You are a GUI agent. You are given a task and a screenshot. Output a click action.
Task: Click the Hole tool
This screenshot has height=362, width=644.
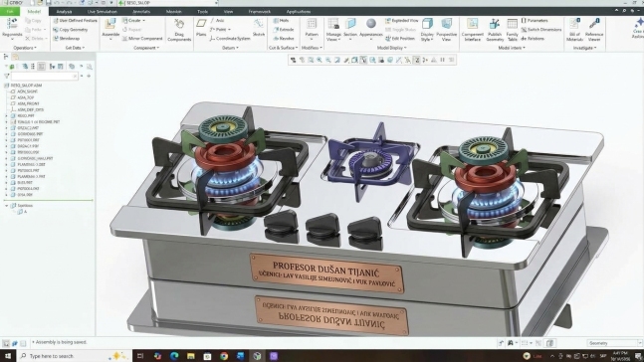281,21
